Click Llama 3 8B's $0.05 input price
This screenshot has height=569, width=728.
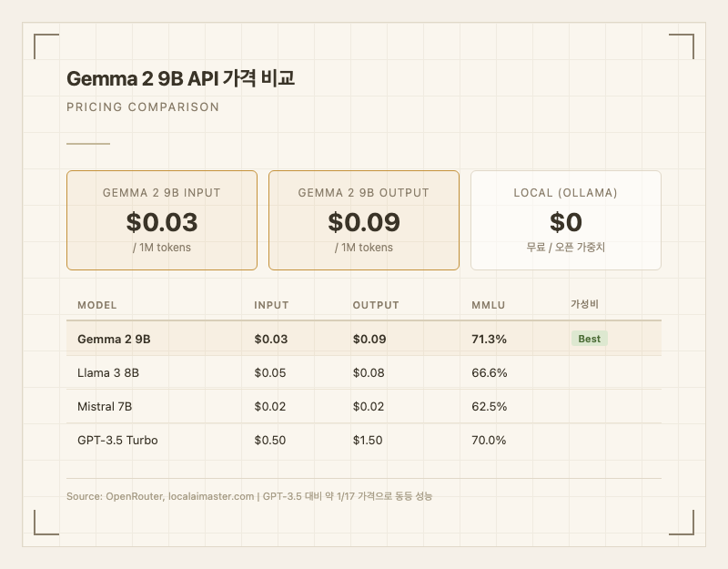point(270,372)
